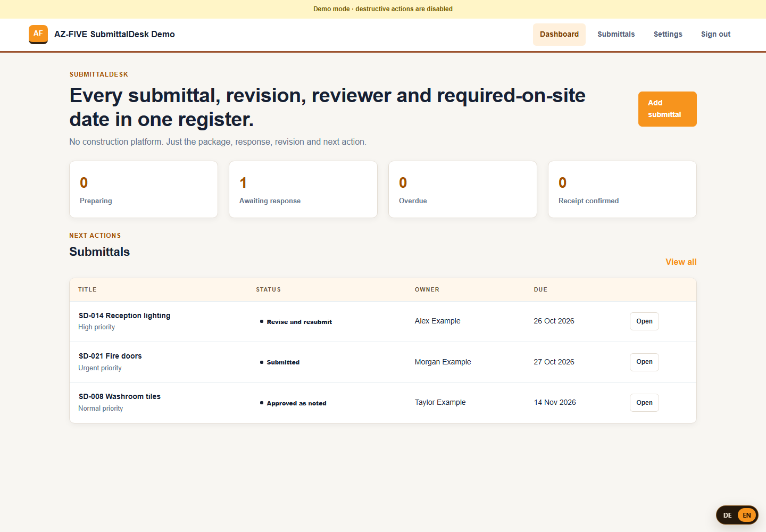
Task: Click the Revise and resubmit status
Action: click(x=296, y=322)
